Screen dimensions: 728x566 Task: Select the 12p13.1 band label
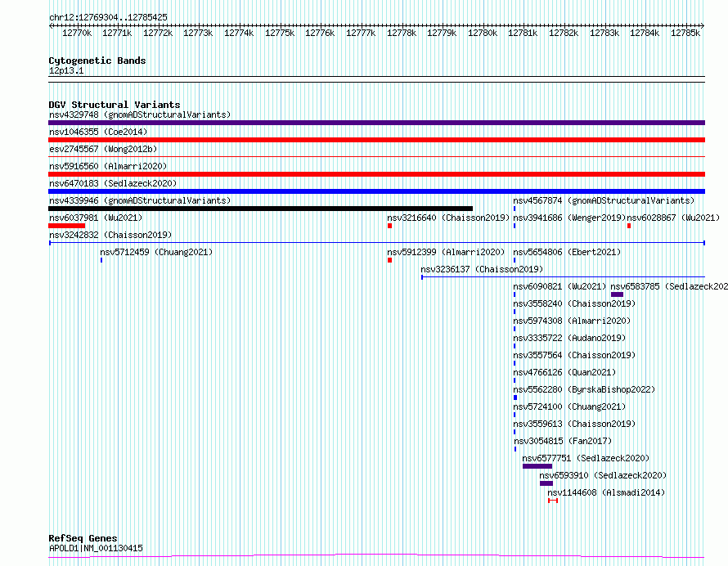tap(66, 70)
